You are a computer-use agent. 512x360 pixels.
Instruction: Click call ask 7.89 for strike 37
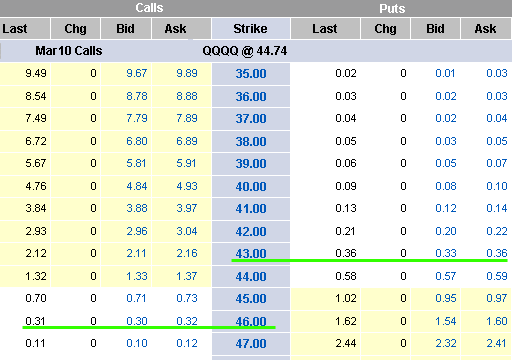pyautogui.click(x=187, y=118)
